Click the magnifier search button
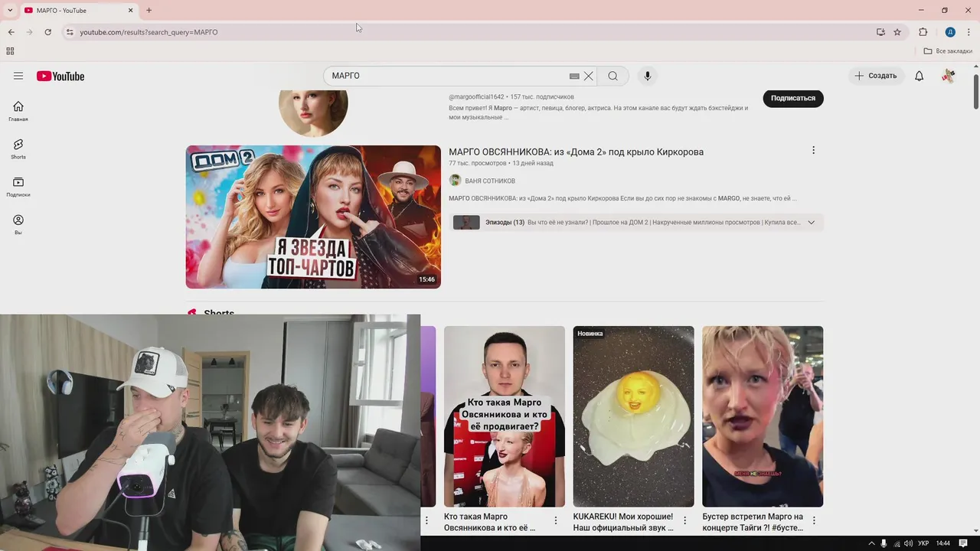The width and height of the screenshot is (980, 551). (x=612, y=76)
